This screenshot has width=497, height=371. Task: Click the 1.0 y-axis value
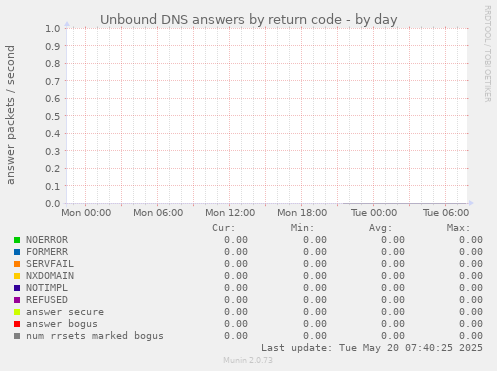53,28
